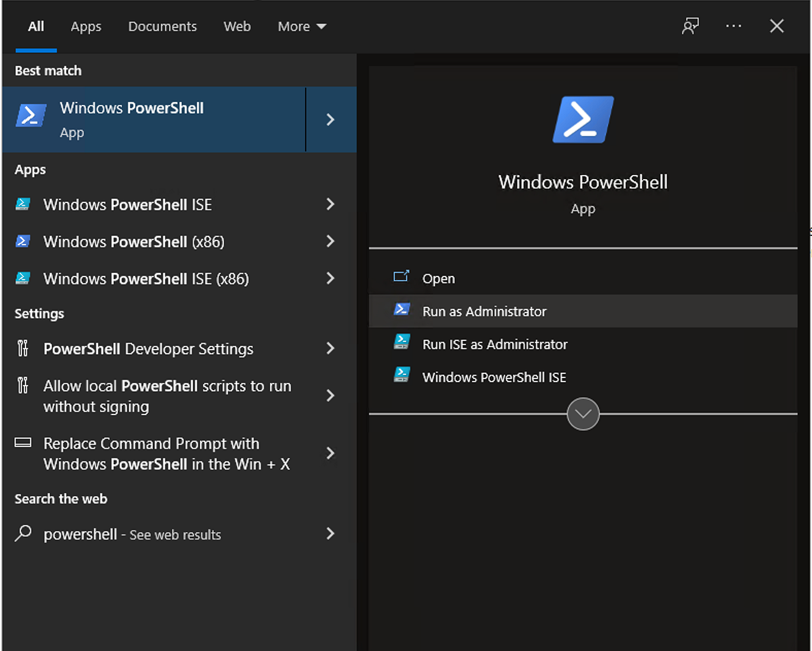Select the Windows PowerShell app icon
This screenshot has height=651, width=812.
tap(31, 115)
